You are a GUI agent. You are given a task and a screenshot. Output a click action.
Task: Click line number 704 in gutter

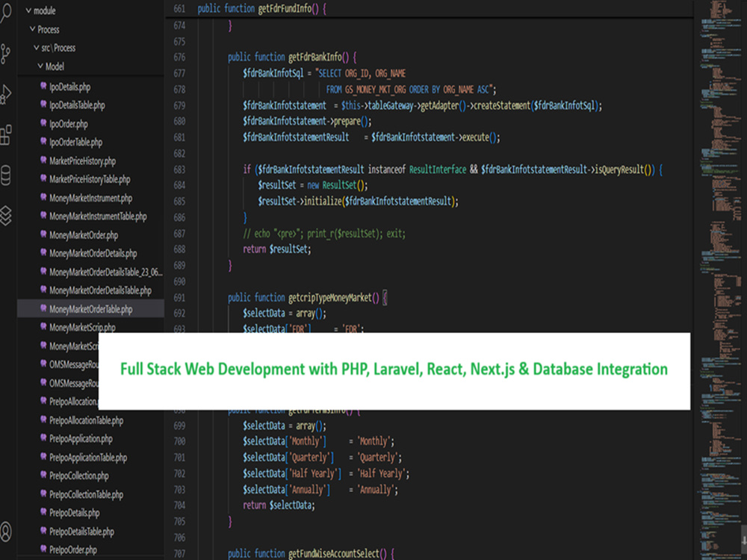tap(179, 505)
